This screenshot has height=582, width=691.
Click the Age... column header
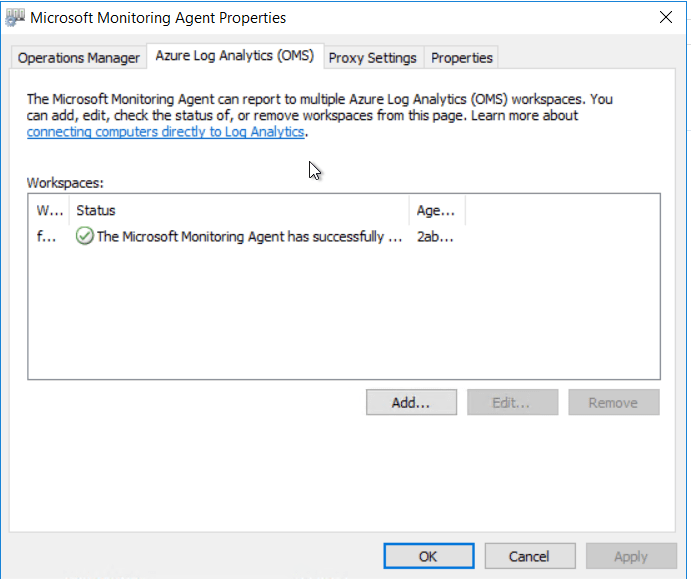point(436,210)
